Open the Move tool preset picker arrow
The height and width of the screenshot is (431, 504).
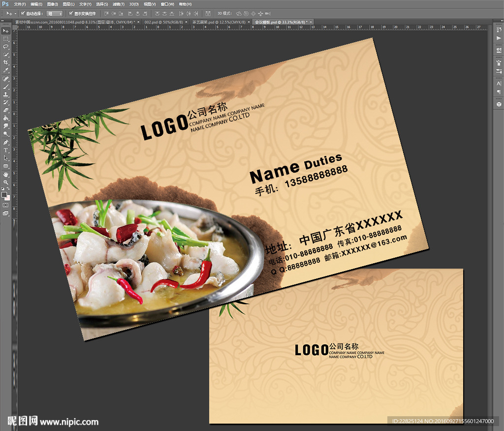click(x=15, y=14)
